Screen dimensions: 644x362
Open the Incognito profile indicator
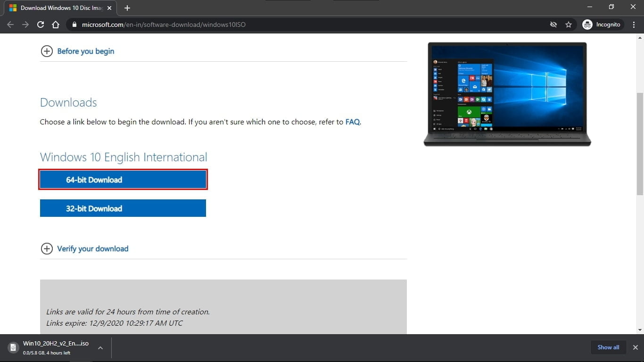[603, 25]
